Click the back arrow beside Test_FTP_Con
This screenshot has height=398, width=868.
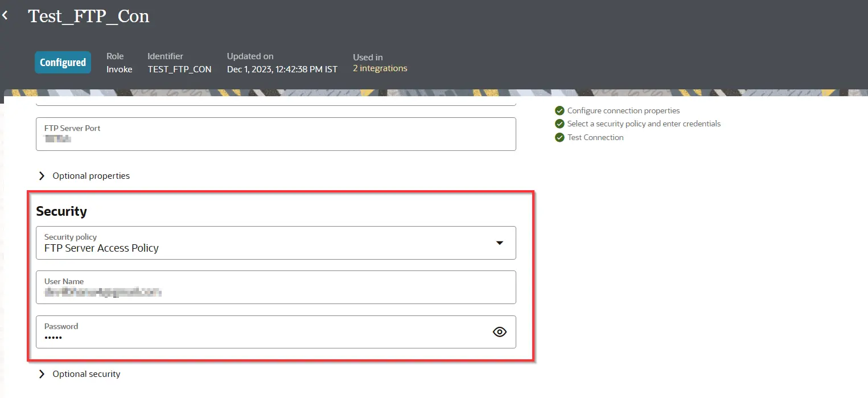click(5, 16)
